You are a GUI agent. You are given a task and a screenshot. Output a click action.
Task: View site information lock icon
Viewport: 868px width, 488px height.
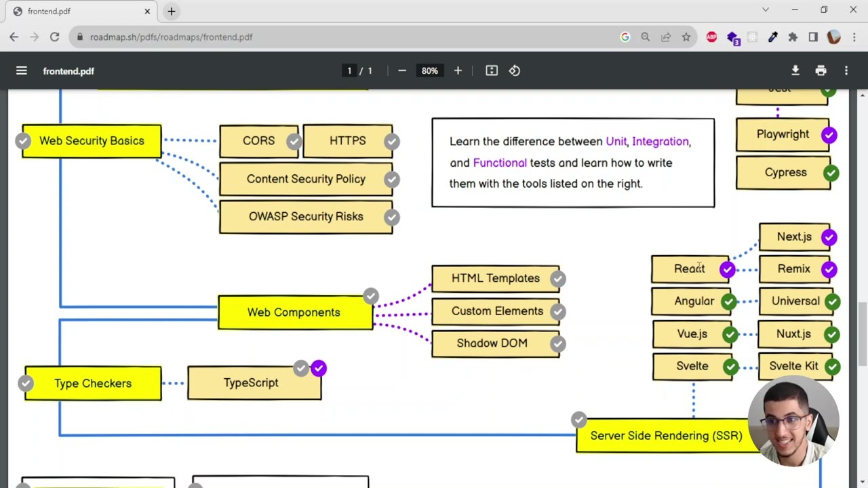click(x=80, y=37)
